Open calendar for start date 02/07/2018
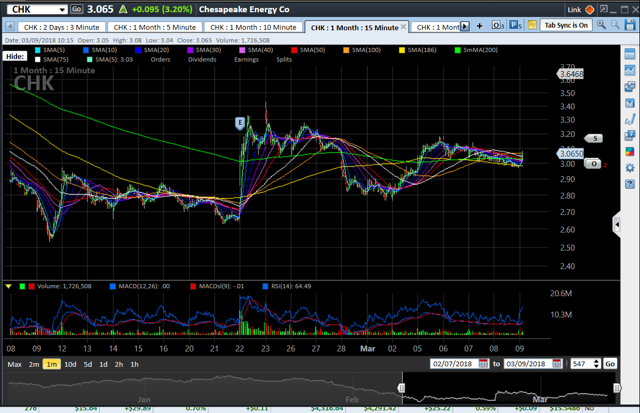The width and height of the screenshot is (640, 413). pos(483,363)
